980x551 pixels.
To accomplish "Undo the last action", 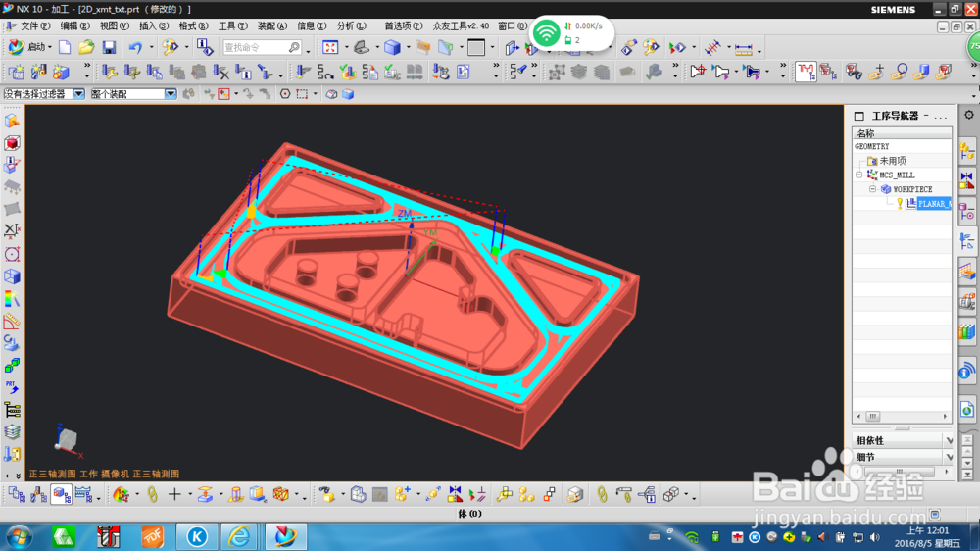I will coord(135,47).
